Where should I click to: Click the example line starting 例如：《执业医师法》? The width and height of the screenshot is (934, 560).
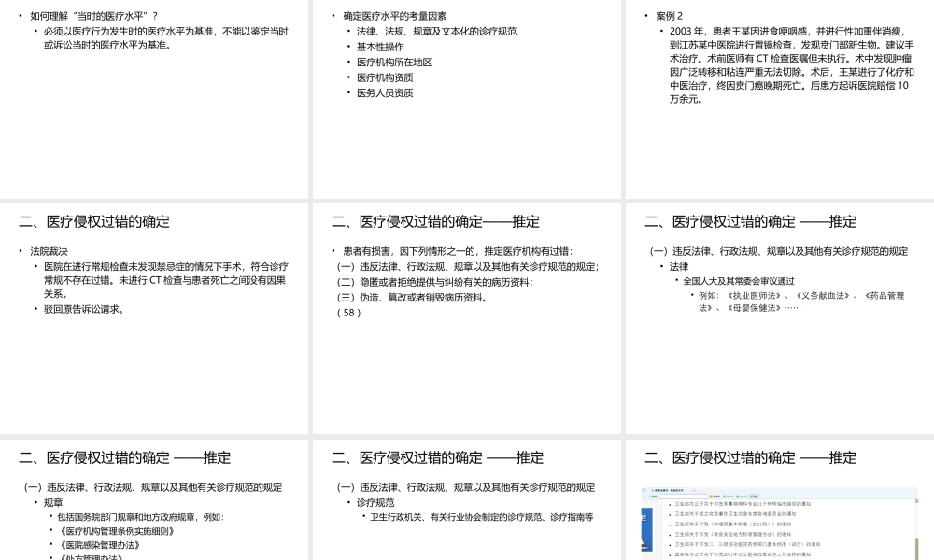click(801, 301)
